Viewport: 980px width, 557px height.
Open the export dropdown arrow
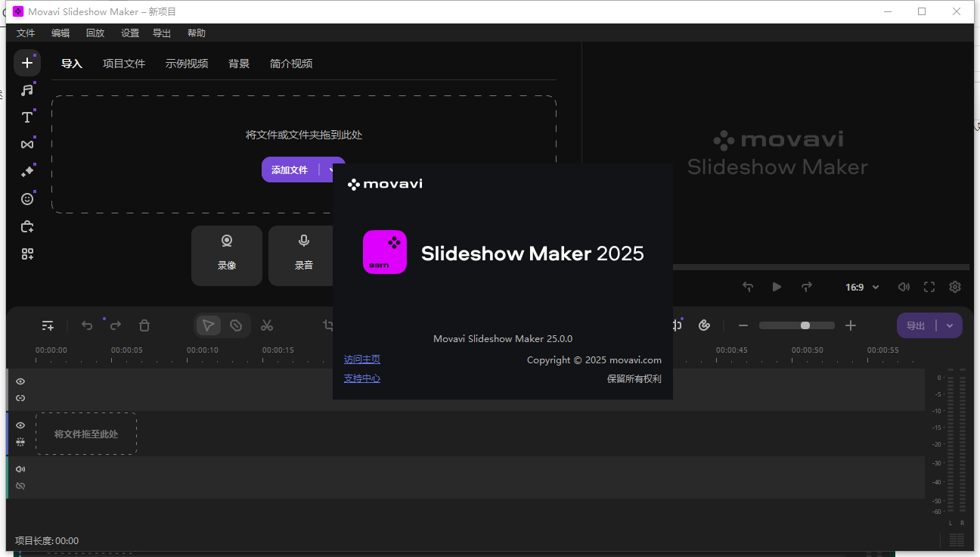pos(950,325)
